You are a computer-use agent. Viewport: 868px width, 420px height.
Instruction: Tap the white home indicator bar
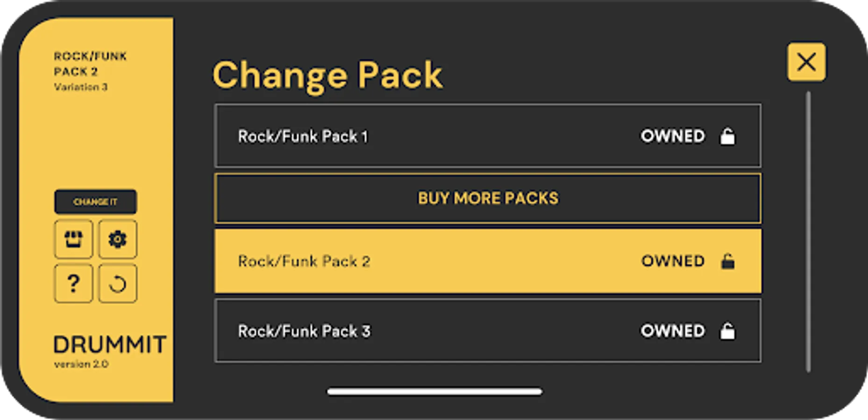pos(434,392)
